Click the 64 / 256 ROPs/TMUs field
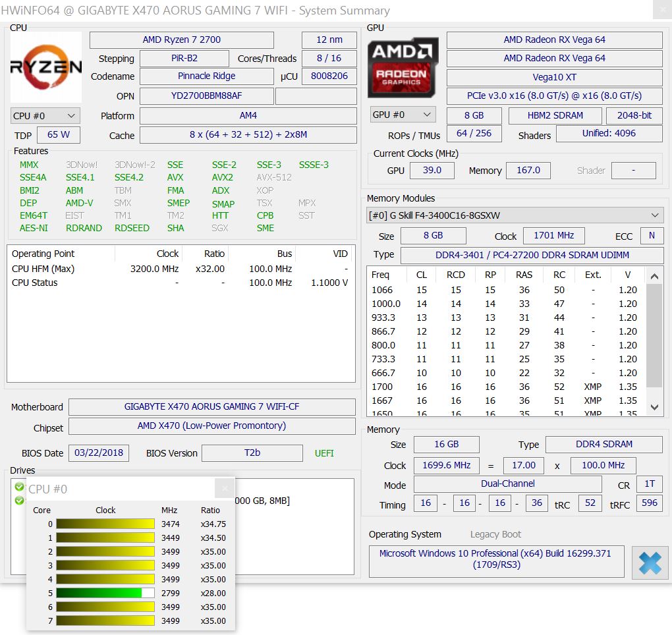This screenshot has width=672, height=635. click(x=474, y=134)
